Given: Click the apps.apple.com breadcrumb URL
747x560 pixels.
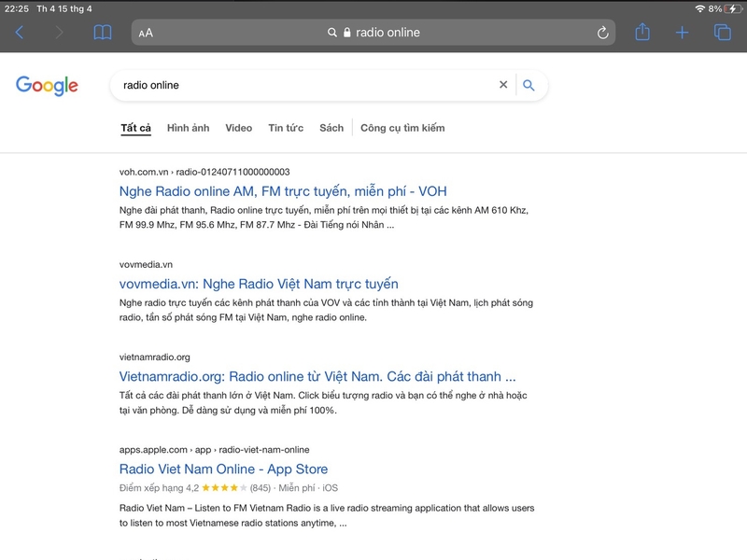Looking at the screenshot, I should pos(215,450).
